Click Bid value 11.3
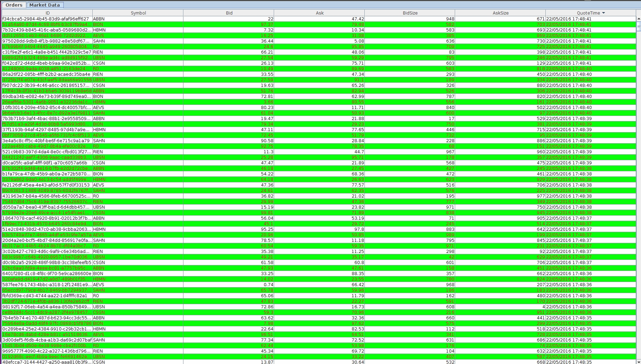The height and width of the screenshot is (364, 641). (268, 152)
